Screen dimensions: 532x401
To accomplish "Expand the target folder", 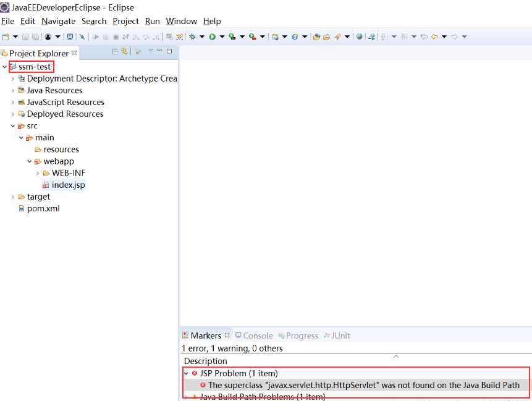I will pyautogui.click(x=13, y=196).
